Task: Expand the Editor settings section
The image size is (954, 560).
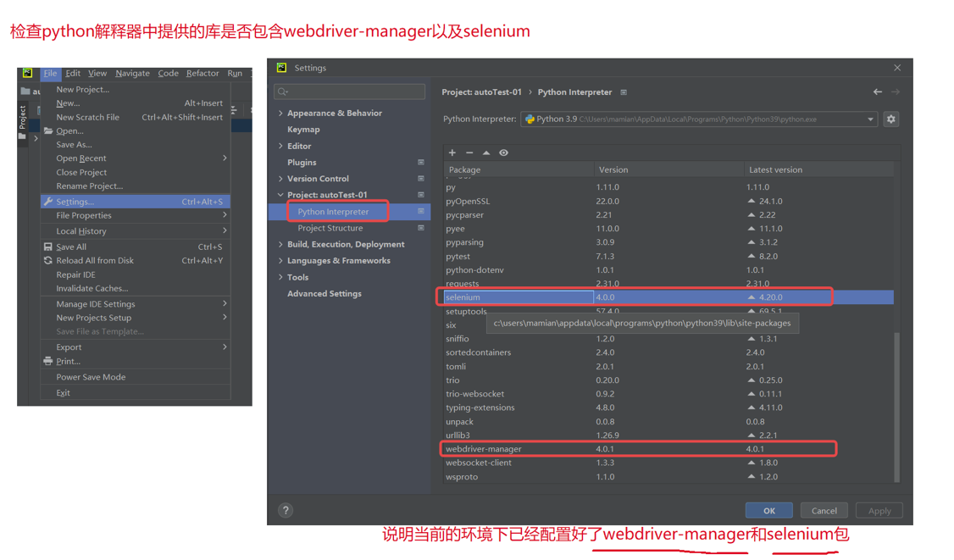Action: pyautogui.click(x=280, y=146)
